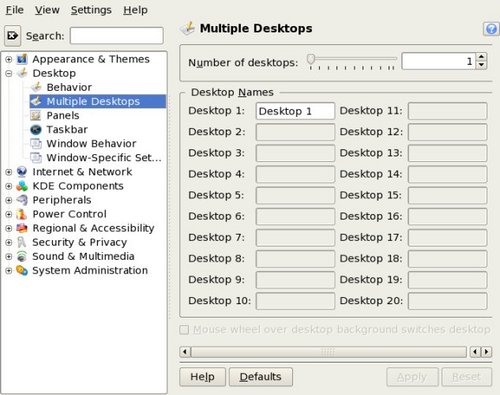Expand the Regional & Accessibility tree node
Screen dimensions: 500x395
9,228
